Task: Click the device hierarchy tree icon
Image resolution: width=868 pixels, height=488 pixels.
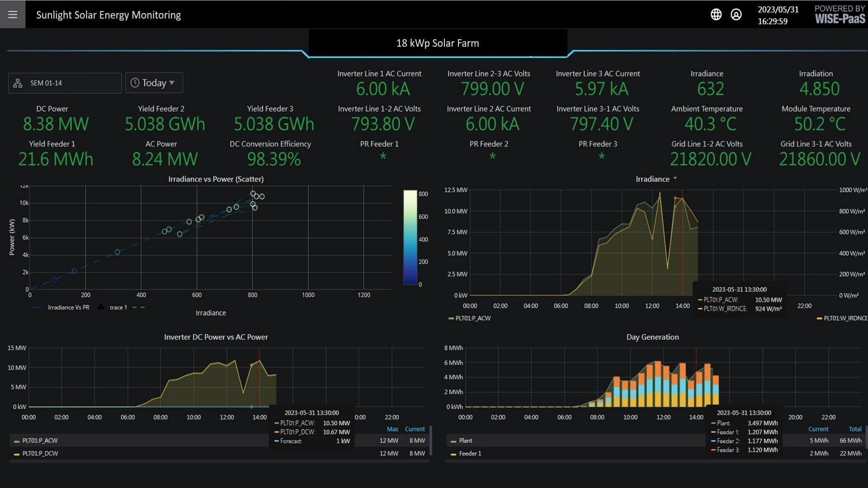Action: click(18, 83)
